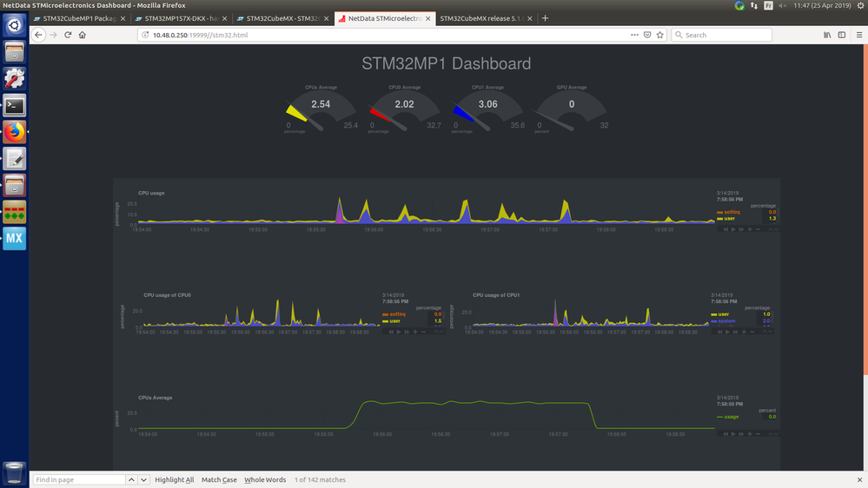Viewport: 868px width, 488px height.
Task: Show site information icon in address bar
Action: pos(145,35)
